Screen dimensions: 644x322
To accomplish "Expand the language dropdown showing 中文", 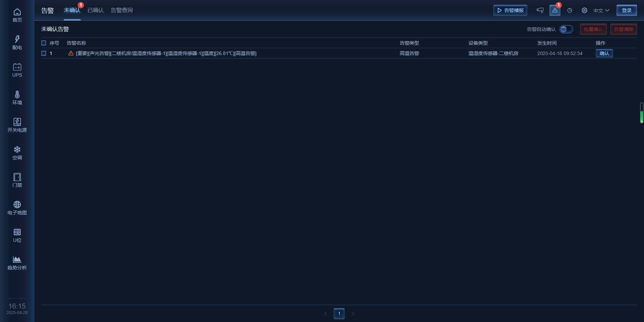I will click(601, 10).
